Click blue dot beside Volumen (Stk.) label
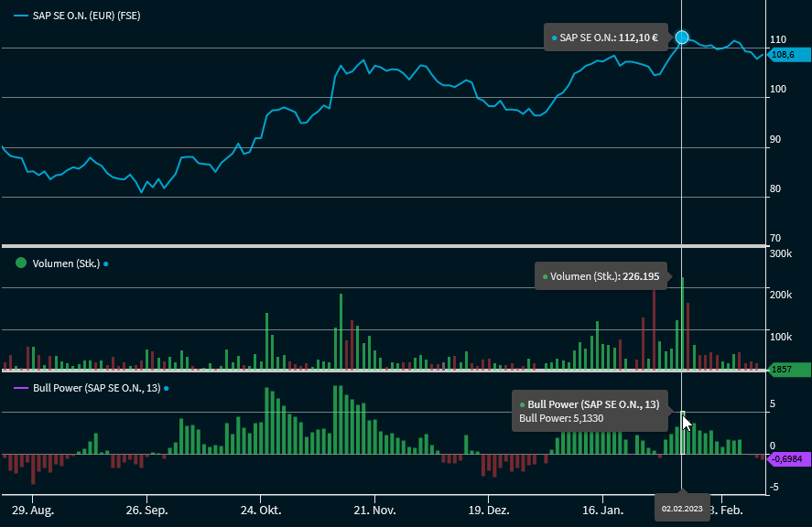The image size is (812, 527). (106, 263)
